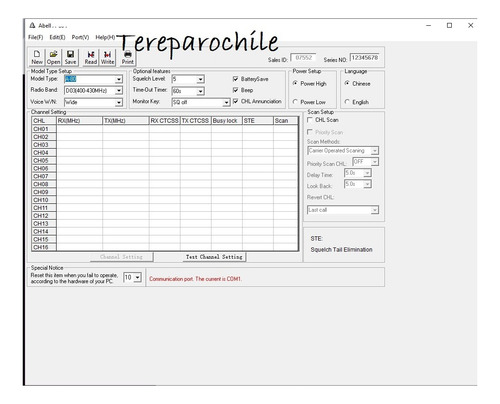This screenshot has height=404, width=500.
Task: Toggle the CHL Annunciation checkbox
Action: [236, 101]
